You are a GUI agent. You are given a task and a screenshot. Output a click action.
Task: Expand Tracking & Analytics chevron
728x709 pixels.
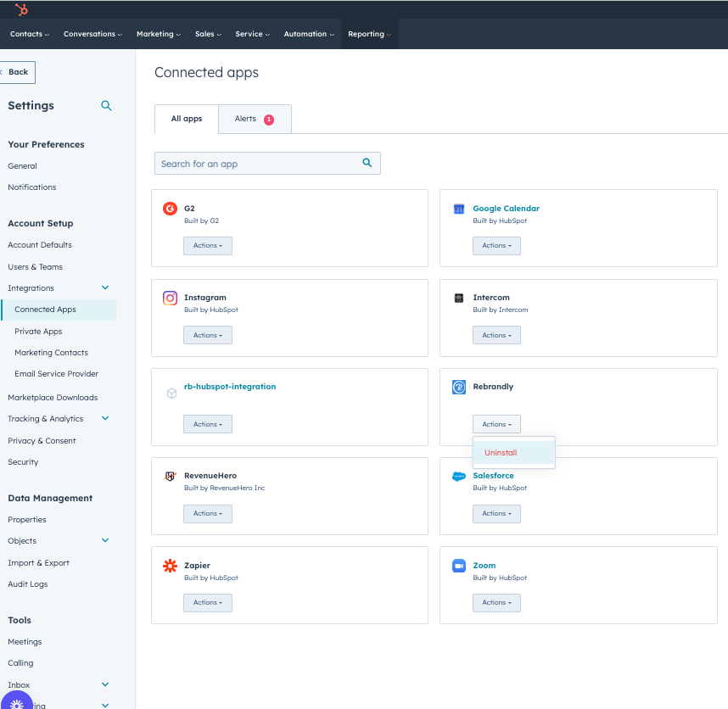point(105,418)
